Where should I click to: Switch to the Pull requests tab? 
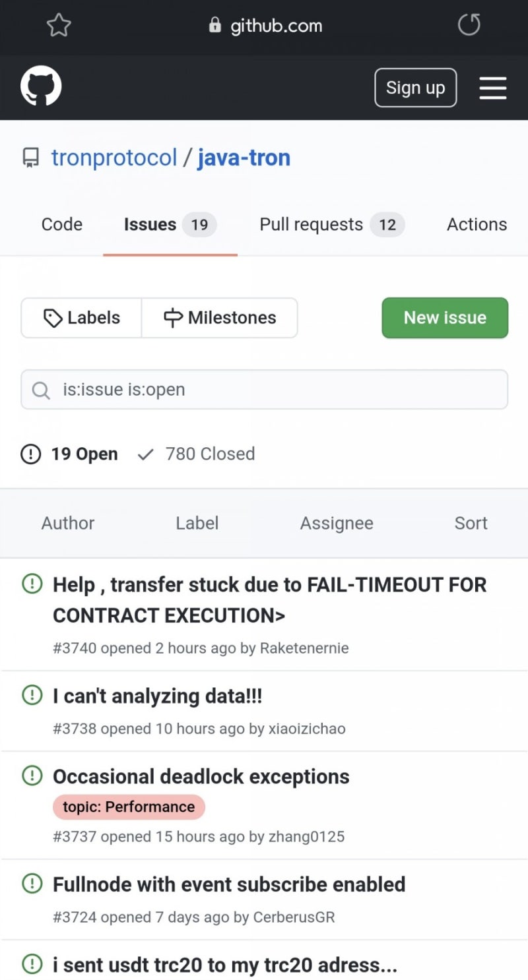point(331,225)
